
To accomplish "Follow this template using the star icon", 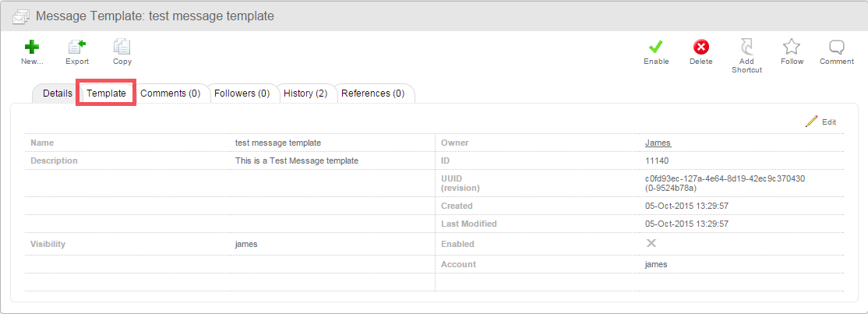I will 792,47.
